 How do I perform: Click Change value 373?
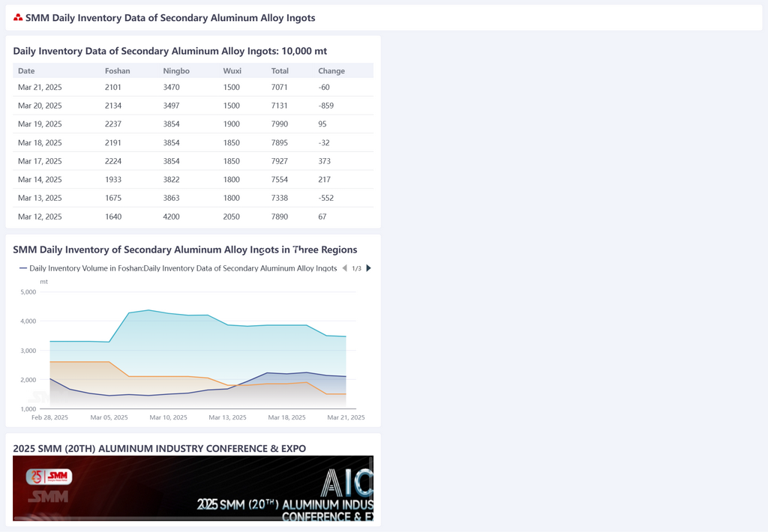[324, 161]
